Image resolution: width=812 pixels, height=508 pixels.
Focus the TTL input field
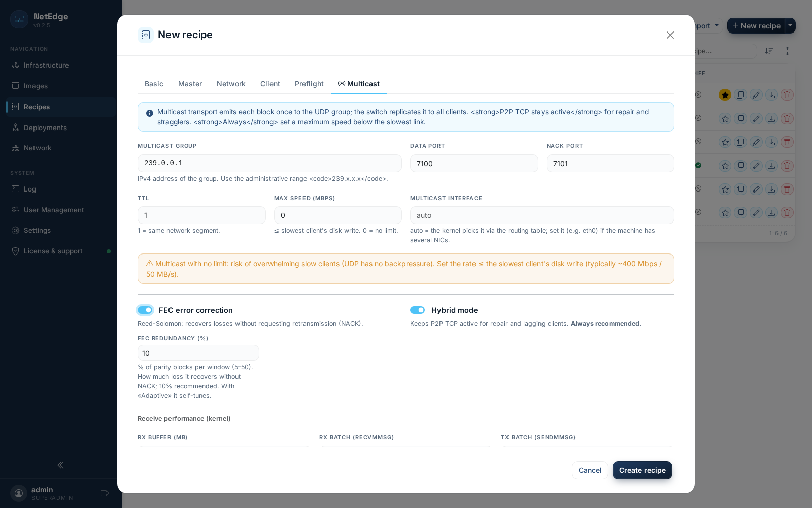[201, 215]
